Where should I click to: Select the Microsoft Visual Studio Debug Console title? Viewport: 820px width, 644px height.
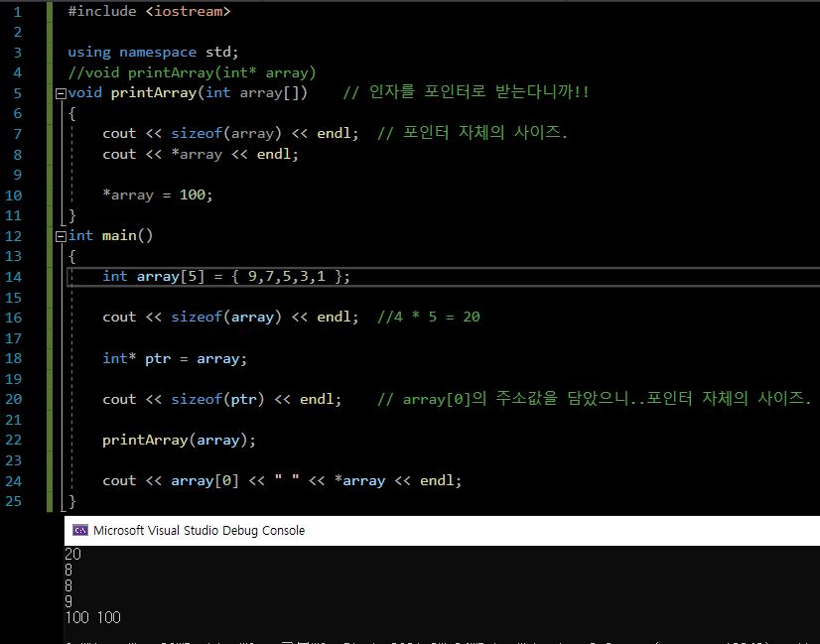199,530
